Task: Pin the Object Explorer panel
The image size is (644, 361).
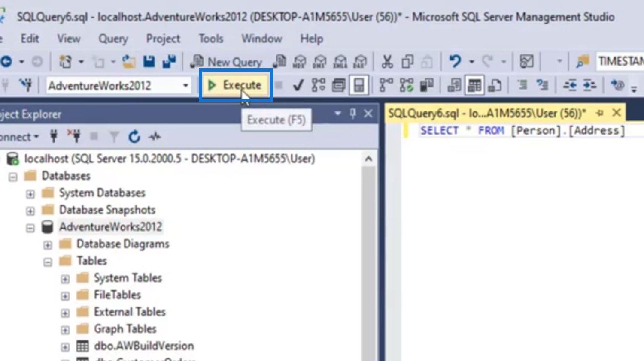Action: [x=353, y=114]
